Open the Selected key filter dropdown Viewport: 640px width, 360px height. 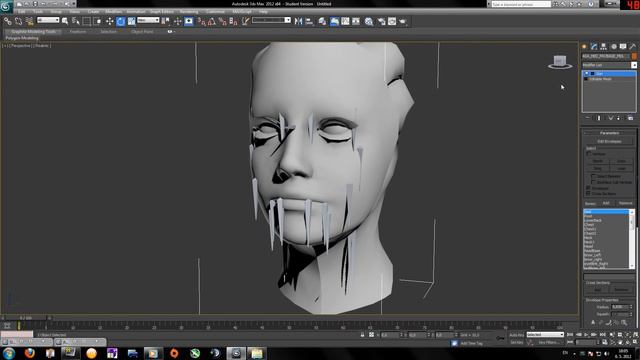point(545,335)
